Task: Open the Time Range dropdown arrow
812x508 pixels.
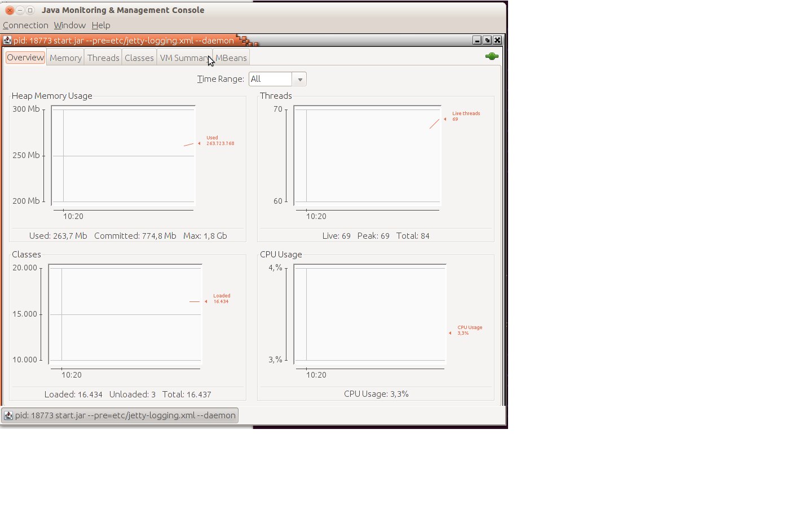Action: pyautogui.click(x=300, y=80)
